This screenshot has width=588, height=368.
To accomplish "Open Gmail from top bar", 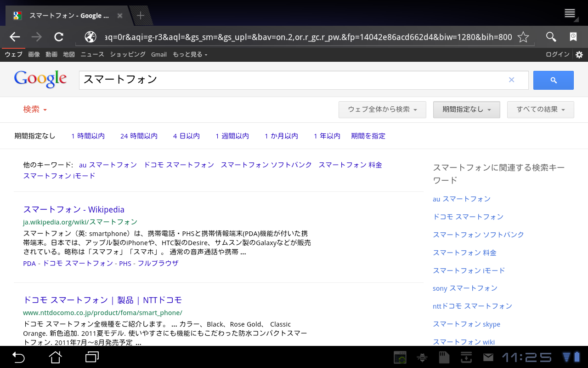I will point(159,54).
